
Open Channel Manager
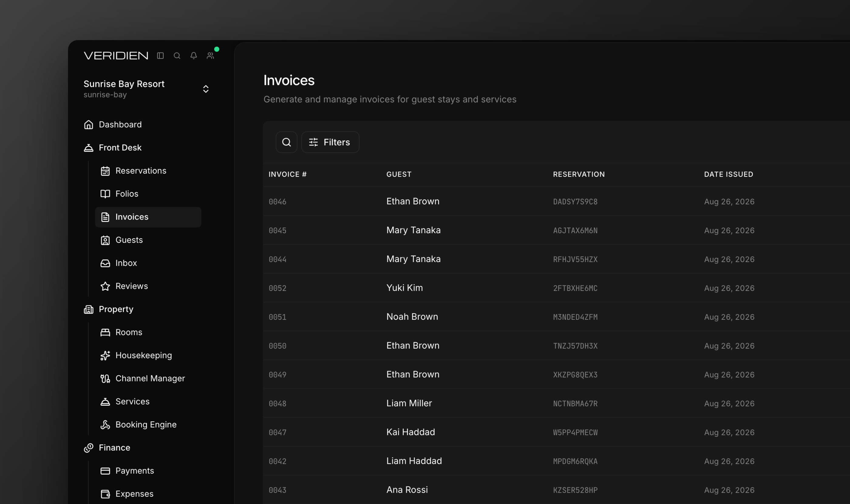point(150,379)
